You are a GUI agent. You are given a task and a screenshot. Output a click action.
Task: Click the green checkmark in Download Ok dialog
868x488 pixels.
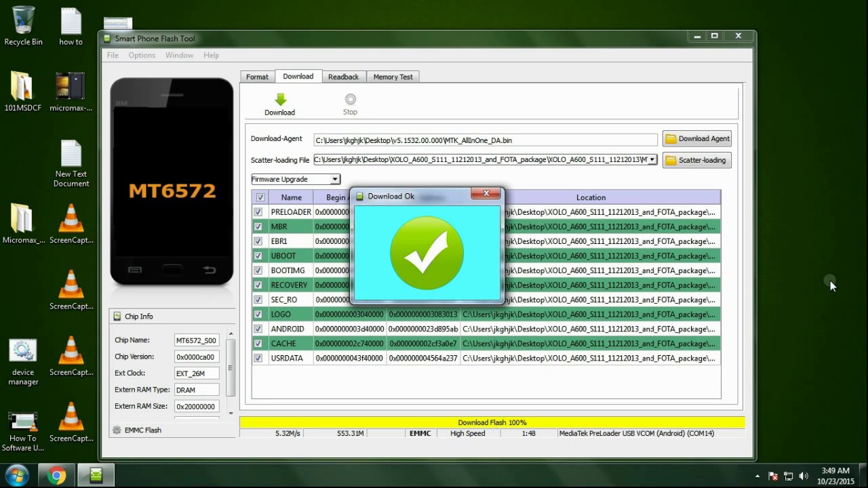[427, 253]
